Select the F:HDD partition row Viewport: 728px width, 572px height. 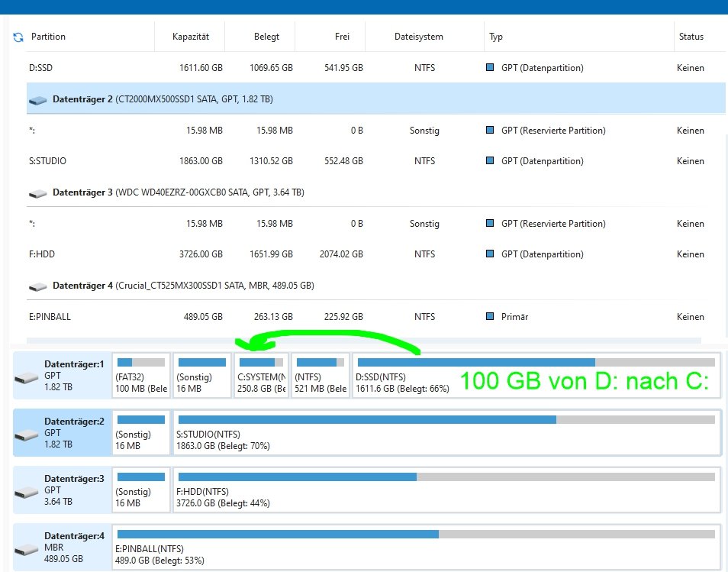point(376,254)
